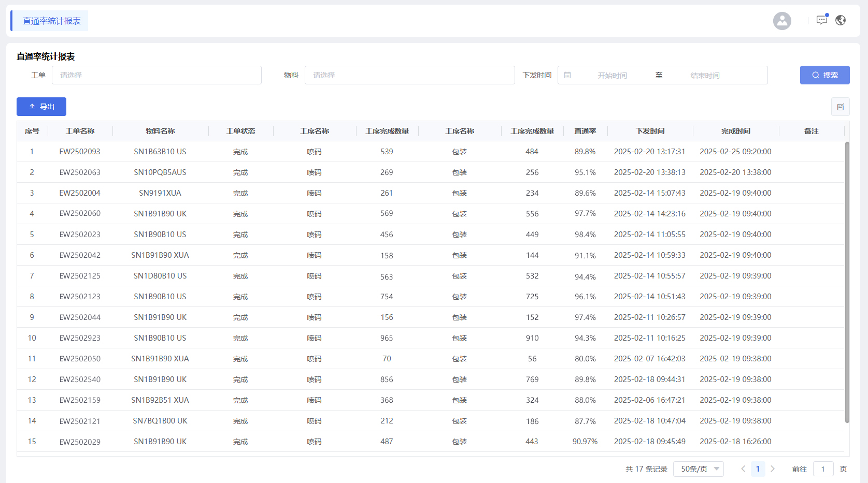This screenshot has height=483, width=868.
Task: Open the table column settings icon
Action: click(841, 107)
